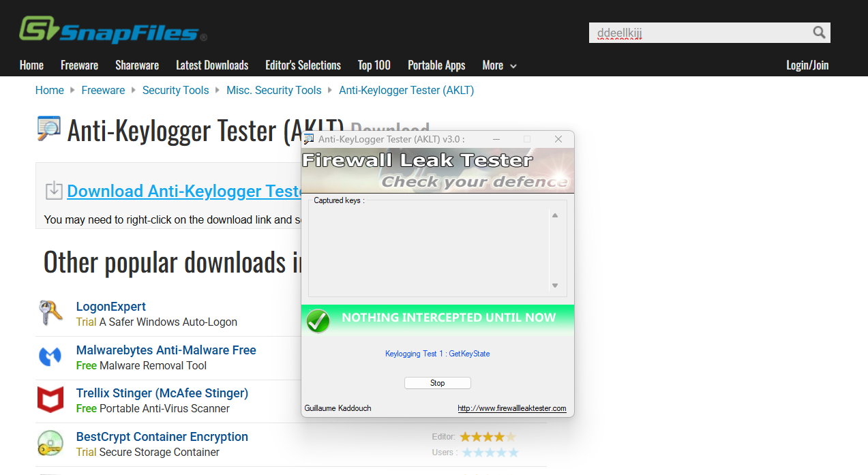The width and height of the screenshot is (868, 475).
Task: Go to the Shareware section
Action: (137, 65)
